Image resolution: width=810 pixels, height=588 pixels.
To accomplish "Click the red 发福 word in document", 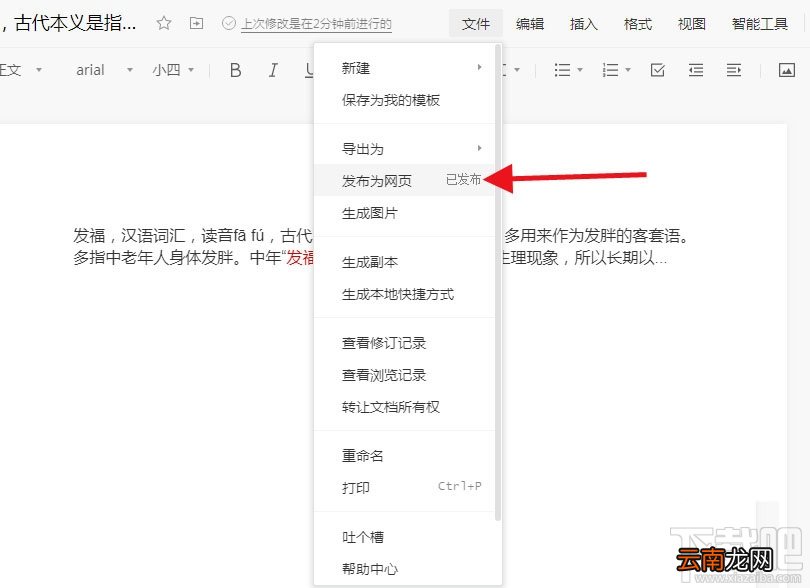I will pos(300,257).
